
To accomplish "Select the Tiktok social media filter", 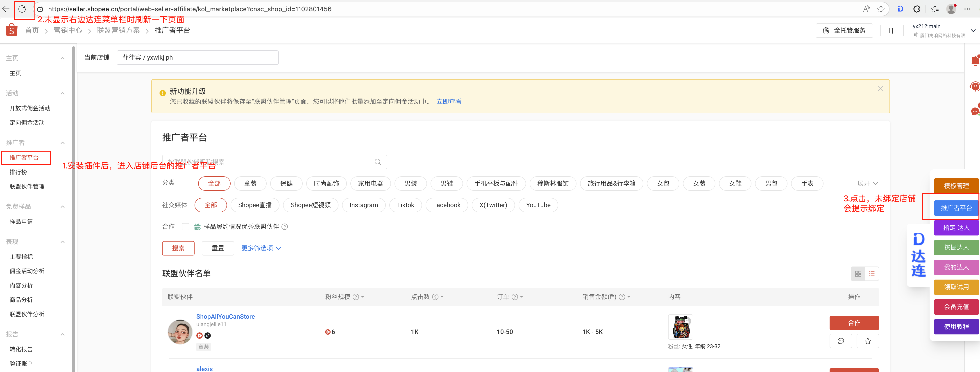I will point(405,205).
